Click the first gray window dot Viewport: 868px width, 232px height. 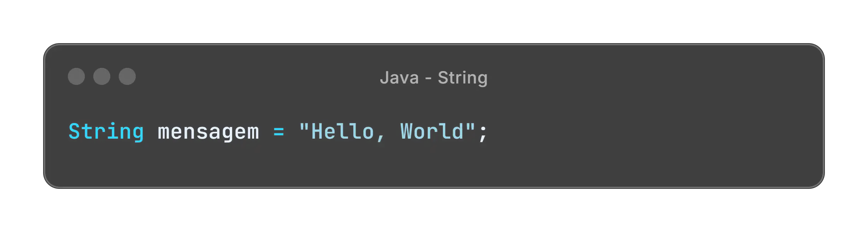pos(76,76)
